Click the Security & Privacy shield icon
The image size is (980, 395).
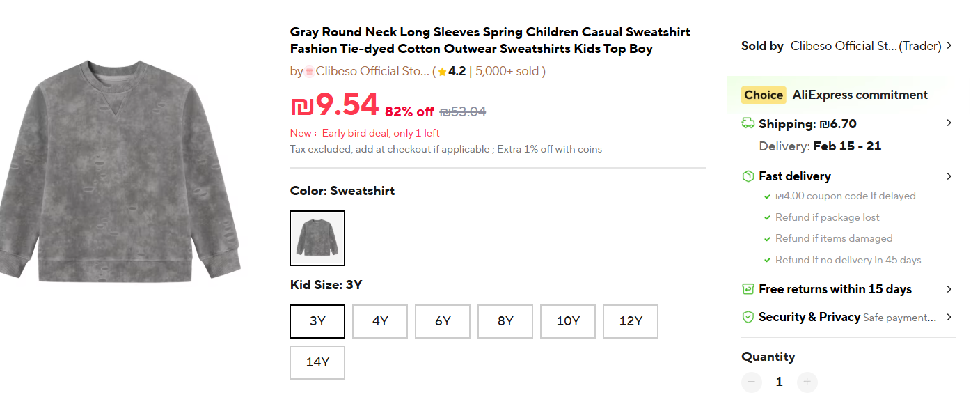(748, 317)
